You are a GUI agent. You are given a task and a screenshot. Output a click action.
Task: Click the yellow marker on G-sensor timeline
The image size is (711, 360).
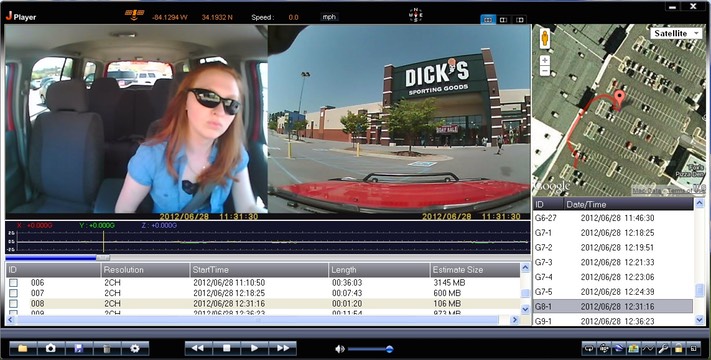[103, 241]
